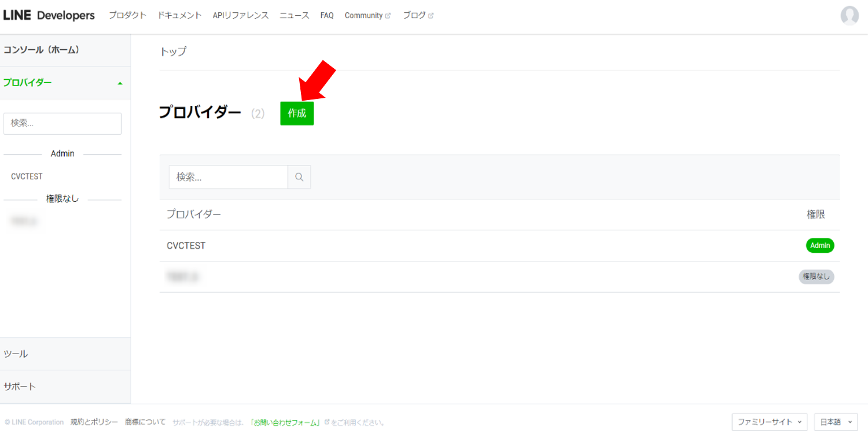Open the ニュース page
868x431 pixels.
(295, 16)
